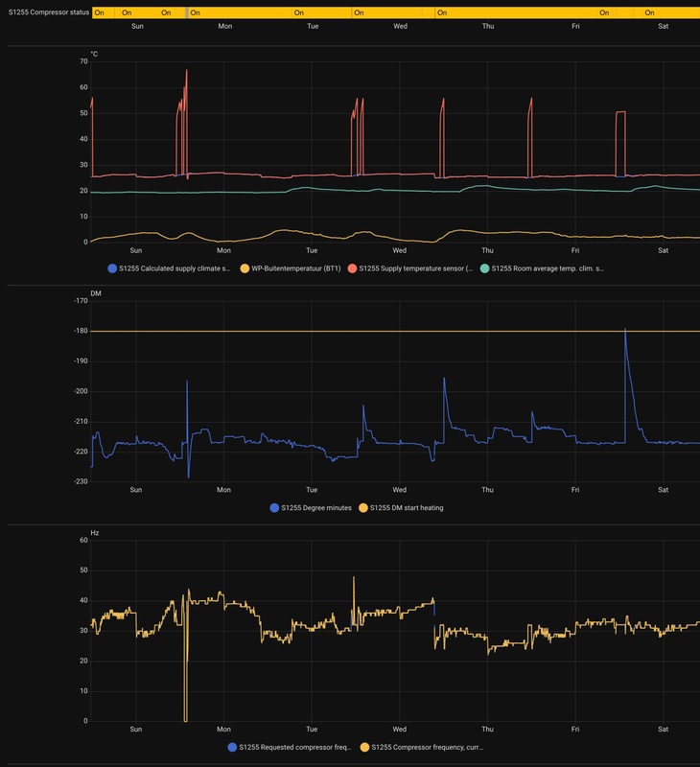700x767 pixels.
Task: Click the Thu label under the temperature chart
Action: (x=487, y=250)
